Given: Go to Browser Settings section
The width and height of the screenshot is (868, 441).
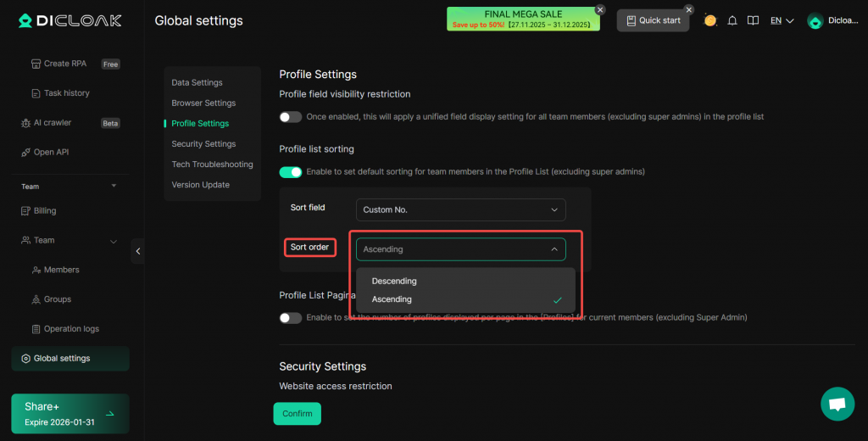Looking at the screenshot, I should (203, 103).
